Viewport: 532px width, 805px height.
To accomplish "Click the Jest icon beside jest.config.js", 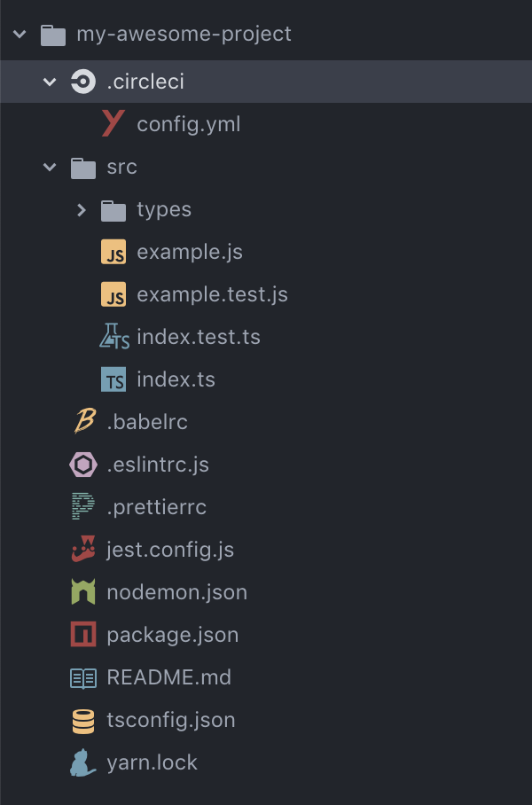I will coord(83,550).
